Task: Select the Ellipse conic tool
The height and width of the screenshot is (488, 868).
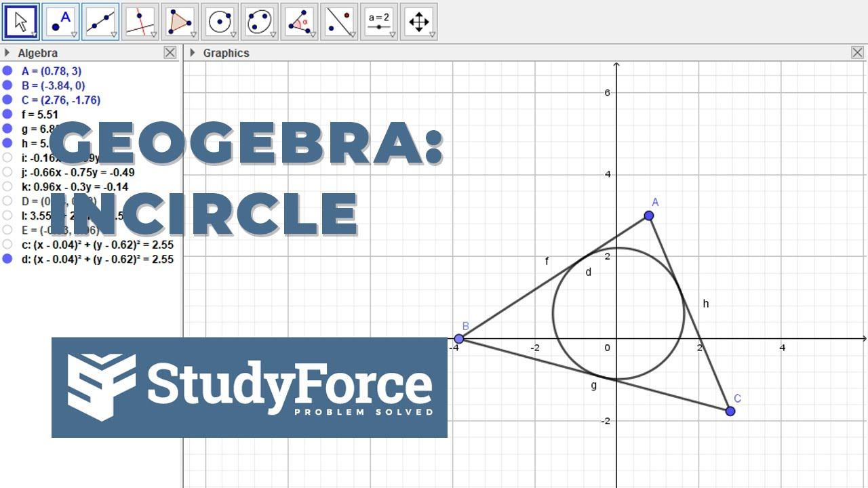Action: (x=260, y=22)
